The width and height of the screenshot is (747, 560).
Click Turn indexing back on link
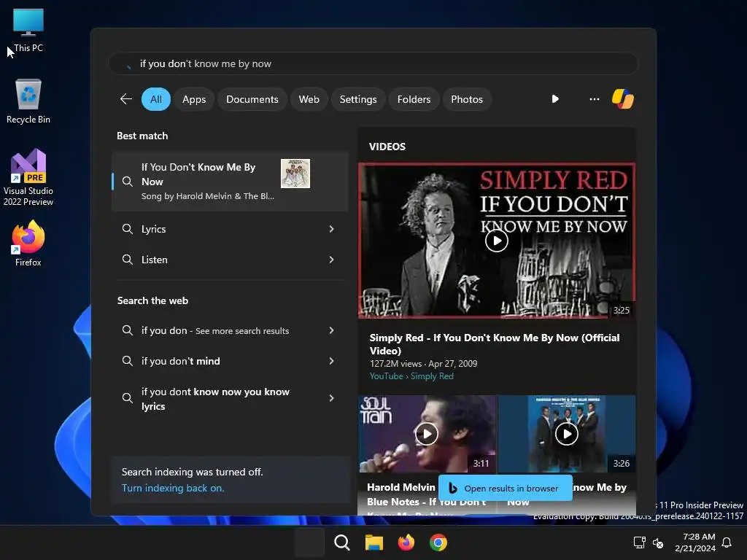tap(172, 488)
